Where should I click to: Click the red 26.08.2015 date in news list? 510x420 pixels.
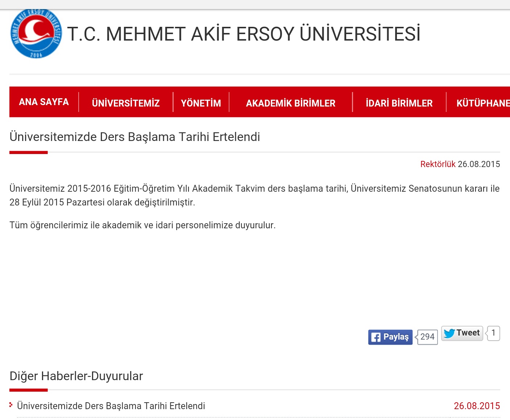pos(477,406)
